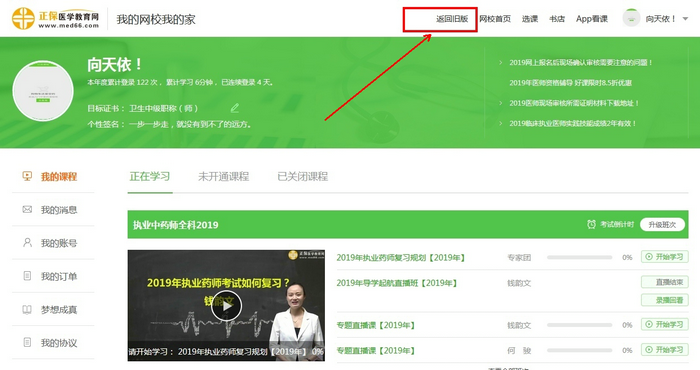Switch to 未开通课程 tab
The width and height of the screenshot is (700, 370).
(x=224, y=176)
